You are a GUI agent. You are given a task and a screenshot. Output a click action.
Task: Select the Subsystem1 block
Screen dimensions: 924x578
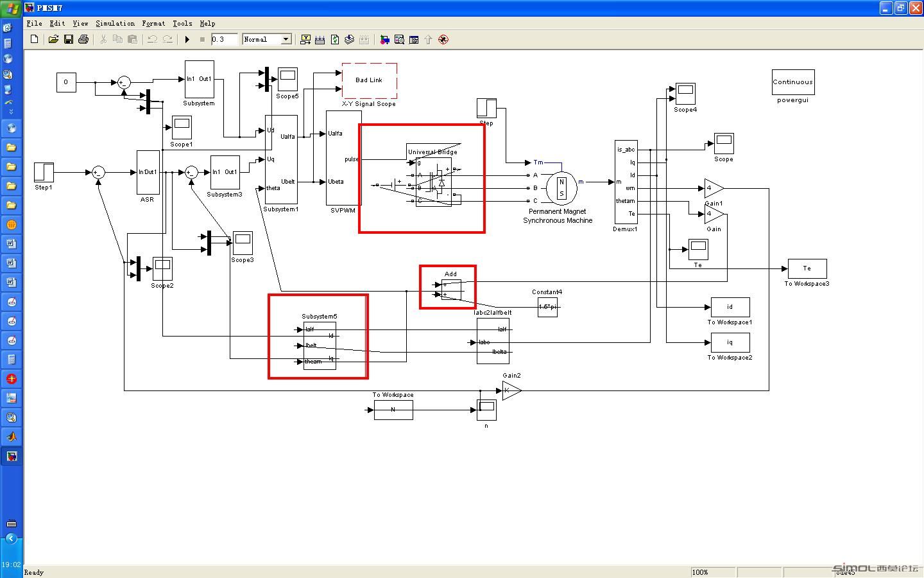tap(281, 160)
